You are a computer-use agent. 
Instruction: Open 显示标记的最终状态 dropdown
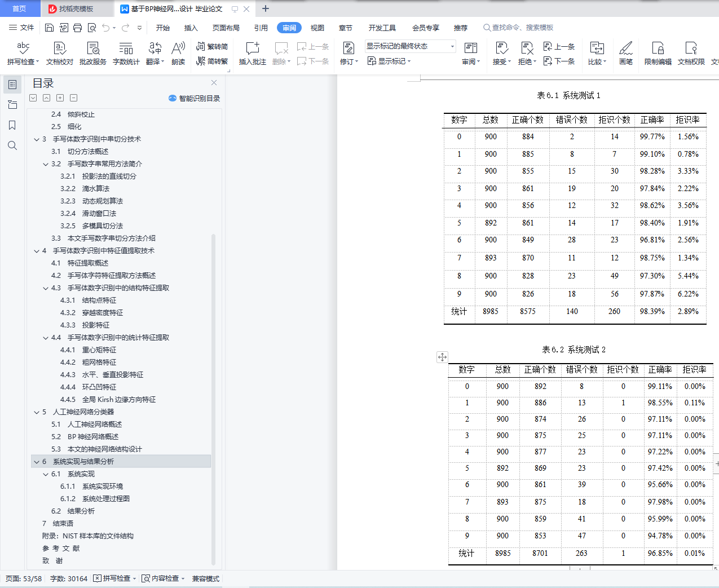pos(410,46)
